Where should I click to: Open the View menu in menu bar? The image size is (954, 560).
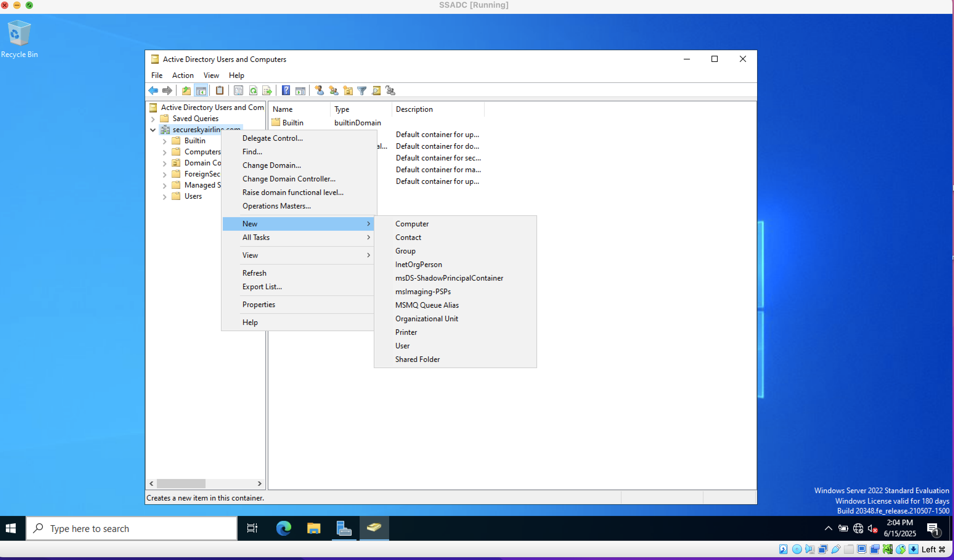211,75
